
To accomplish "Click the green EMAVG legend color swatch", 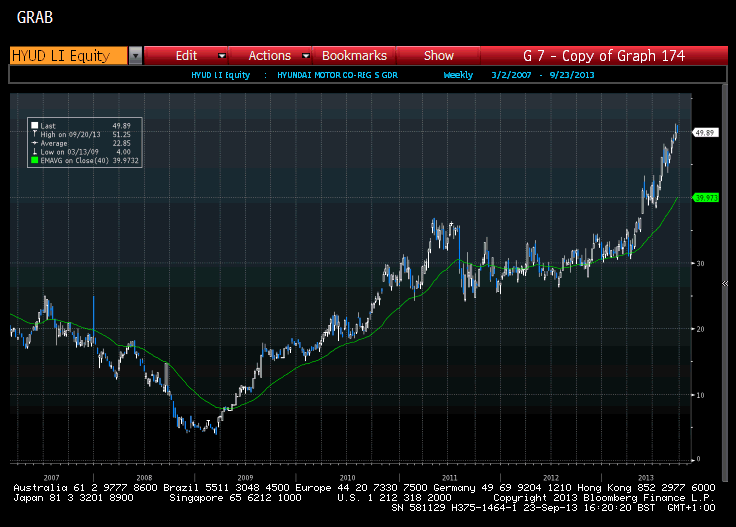I will (35, 159).
